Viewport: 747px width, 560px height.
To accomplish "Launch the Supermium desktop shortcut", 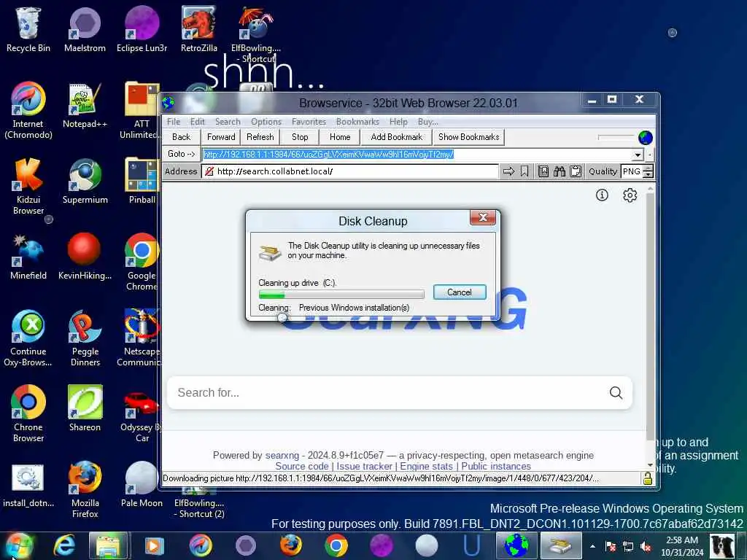I will click(x=85, y=182).
